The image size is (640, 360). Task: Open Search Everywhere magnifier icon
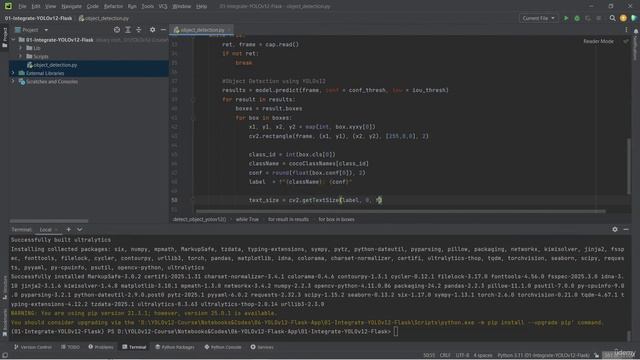[x=612, y=18]
